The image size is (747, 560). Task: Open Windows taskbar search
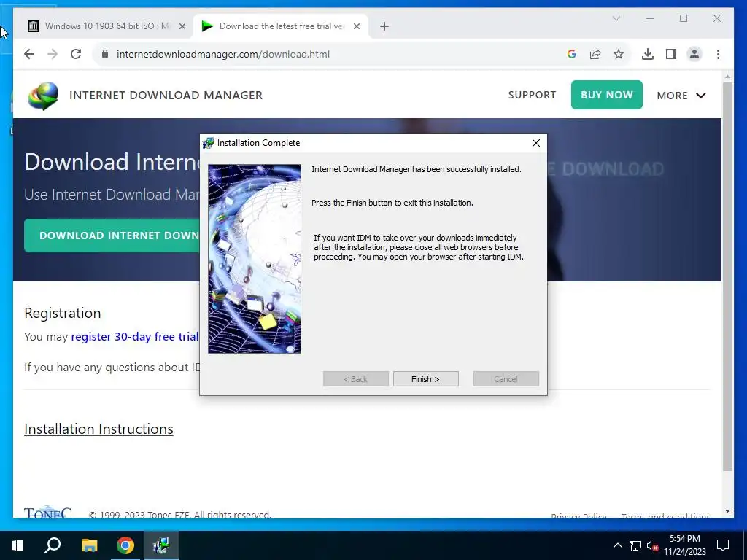pyautogui.click(x=53, y=545)
